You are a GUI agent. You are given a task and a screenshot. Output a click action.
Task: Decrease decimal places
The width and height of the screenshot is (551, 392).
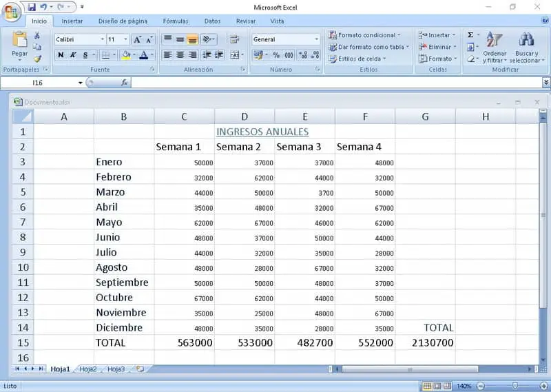(315, 55)
